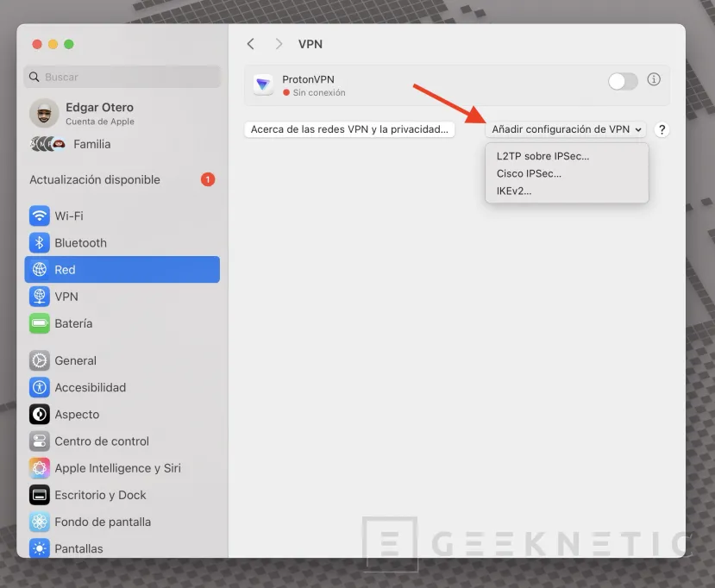Viewport: 715px width, 588px height.
Task: Go back with the left chevron
Action: 251,44
